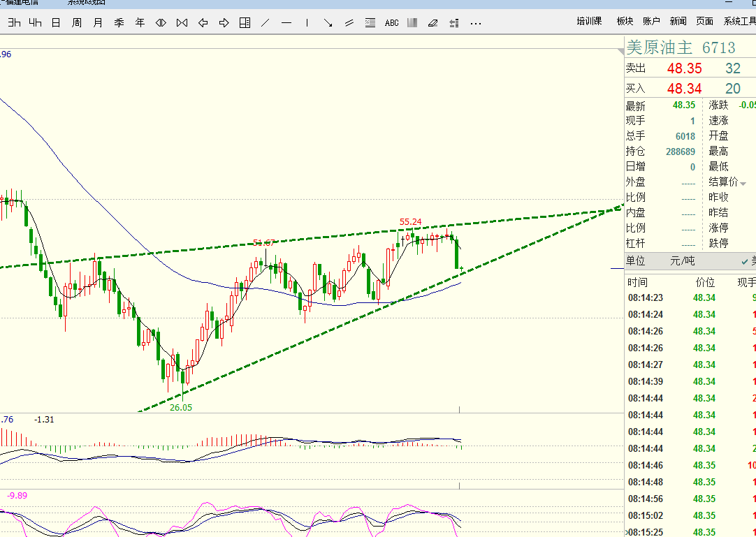
Task: Click the left arrow shift icon
Action: pos(203,22)
